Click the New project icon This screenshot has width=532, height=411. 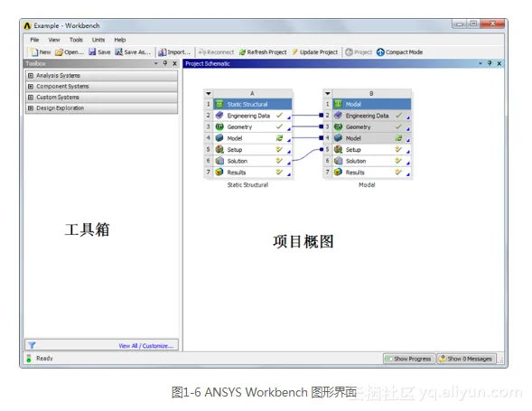(x=34, y=51)
